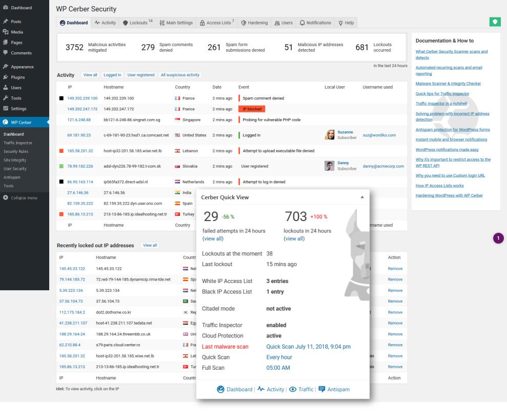Open Traffic Inspector submenu item
The width and height of the screenshot is (507, 420).
click(x=18, y=143)
